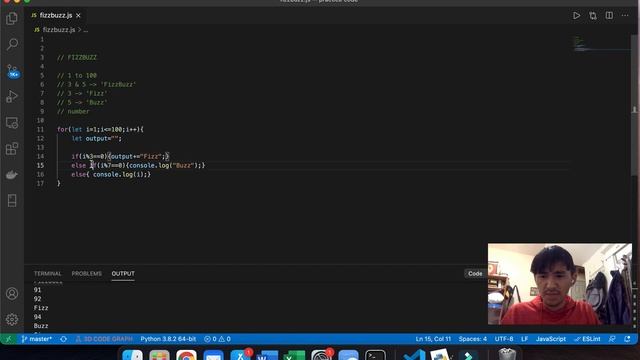This screenshot has height=360, width=640.
Task: Split the editor to the right
Action: [x=609, y=16]
